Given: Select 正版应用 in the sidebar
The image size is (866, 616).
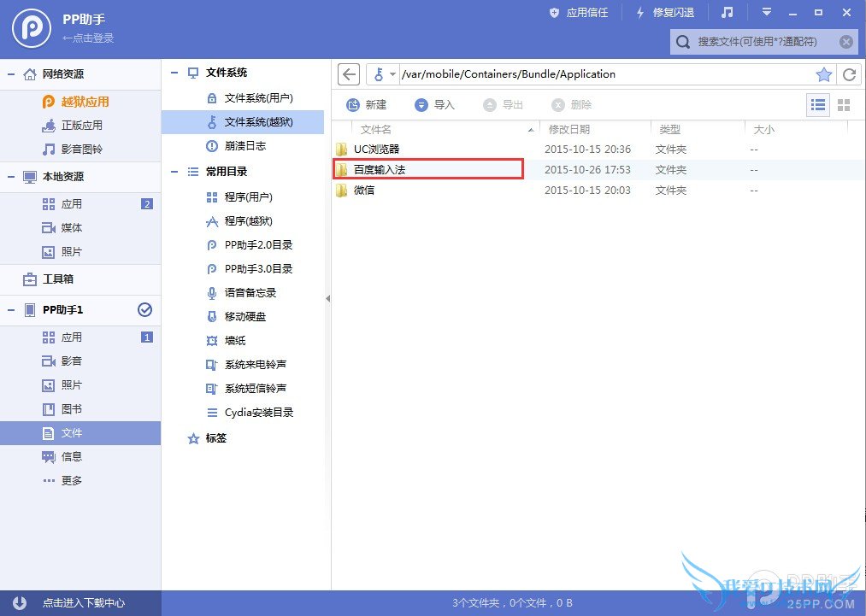Looking at the screenshot, I should tap(80, 126).
